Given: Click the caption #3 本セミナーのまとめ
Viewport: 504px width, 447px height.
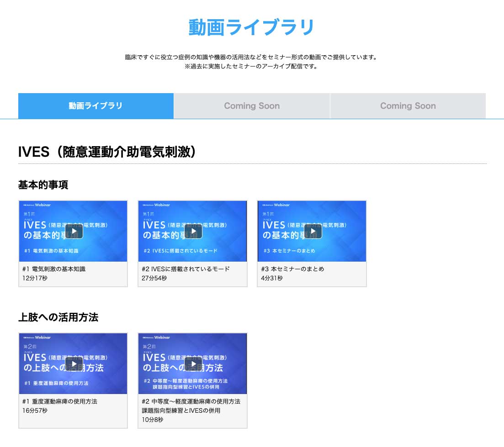Looking at the screenshot, I should (292, 269).
